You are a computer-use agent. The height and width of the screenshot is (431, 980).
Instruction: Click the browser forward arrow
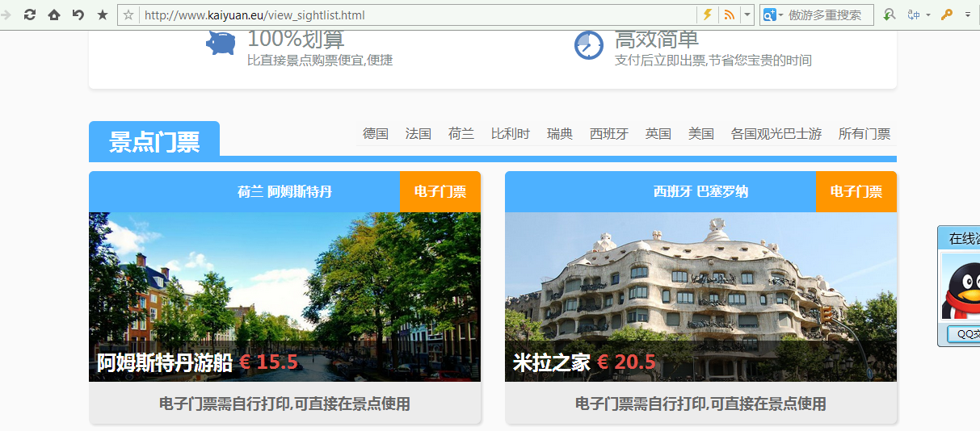click(x=5, y=15)
